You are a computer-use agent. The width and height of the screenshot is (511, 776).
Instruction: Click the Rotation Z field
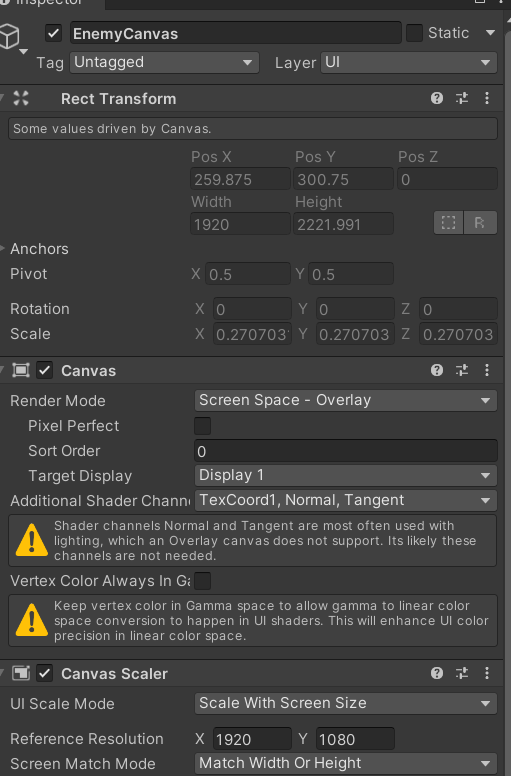pos(459,309)
